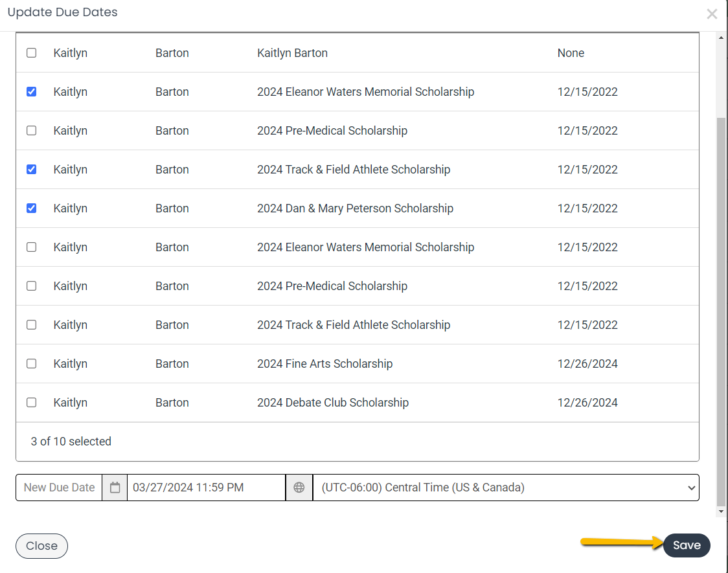Click 12/26/2024 date in Debate Club row
This screenshot has height=573, width=728.
(587, 403)
